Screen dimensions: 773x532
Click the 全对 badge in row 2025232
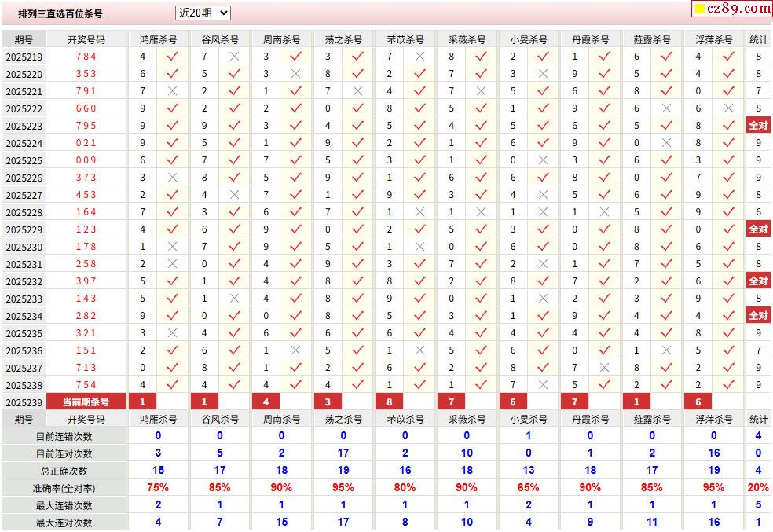pyautogui.click(x=758, y=281)
